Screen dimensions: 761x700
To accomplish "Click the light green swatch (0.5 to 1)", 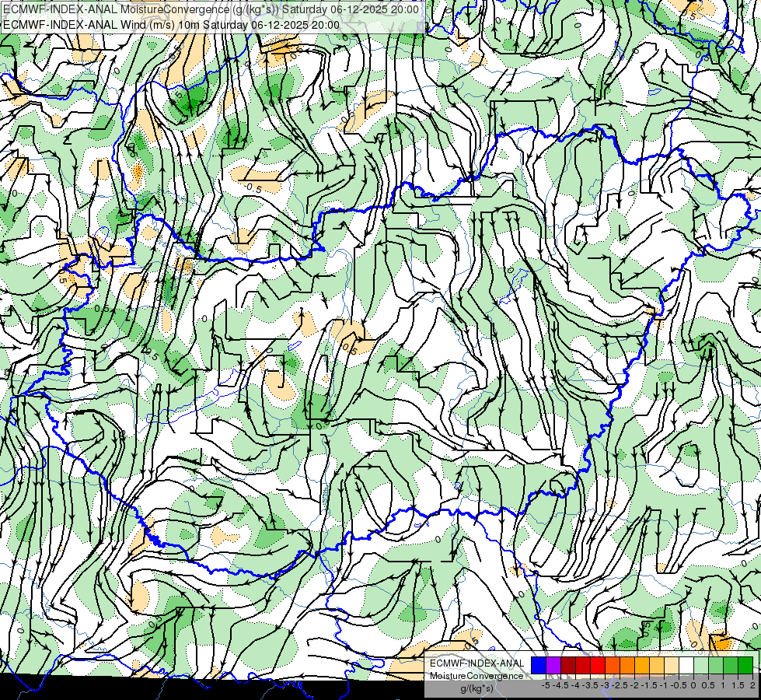I will tap(716, 665).
